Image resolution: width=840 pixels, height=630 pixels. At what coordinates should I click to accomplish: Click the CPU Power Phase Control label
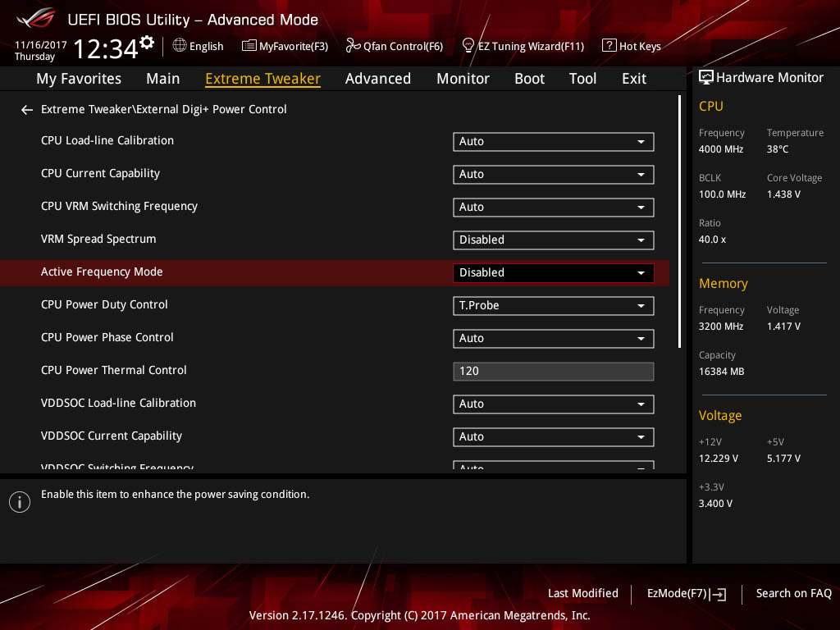click(107, 337)
